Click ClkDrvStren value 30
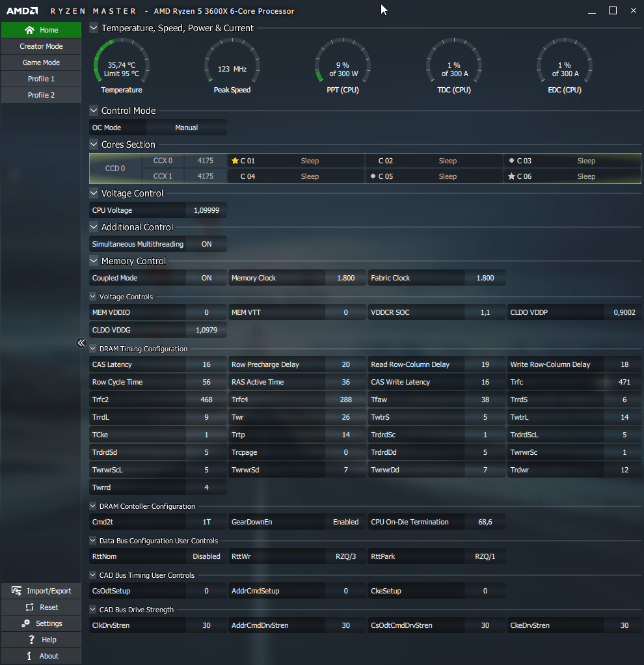The image size is (644, 665). click(x=206, y=625)
